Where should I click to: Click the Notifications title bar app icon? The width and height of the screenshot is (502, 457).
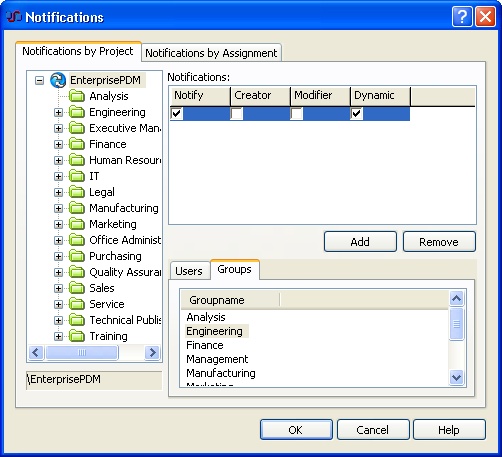pyautogui.click(x=14, y=16)
